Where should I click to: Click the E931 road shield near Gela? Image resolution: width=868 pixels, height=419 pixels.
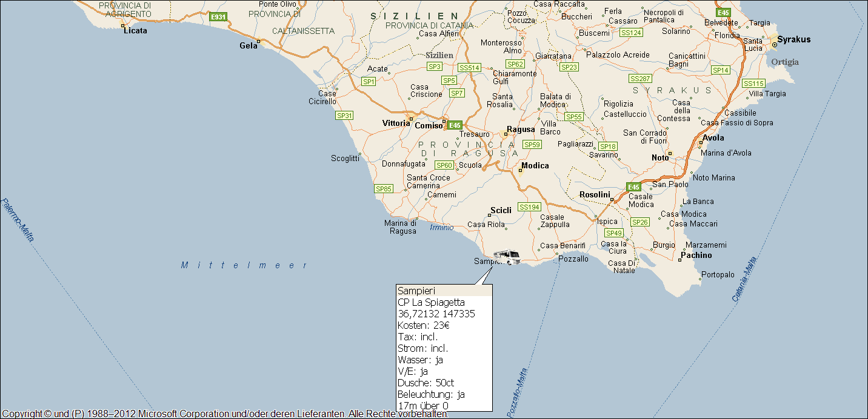pyautogui.click(x=218, y=17)
